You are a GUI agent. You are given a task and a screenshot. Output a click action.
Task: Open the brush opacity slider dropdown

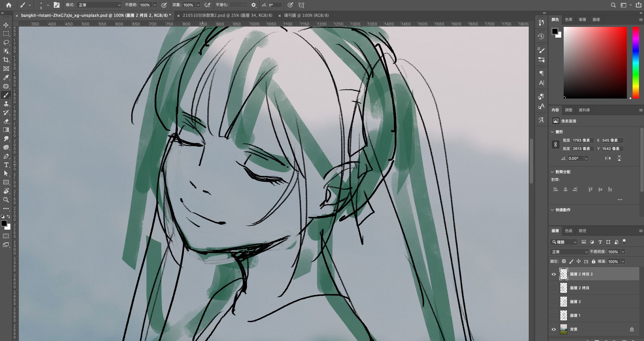(x=155, y=5)
